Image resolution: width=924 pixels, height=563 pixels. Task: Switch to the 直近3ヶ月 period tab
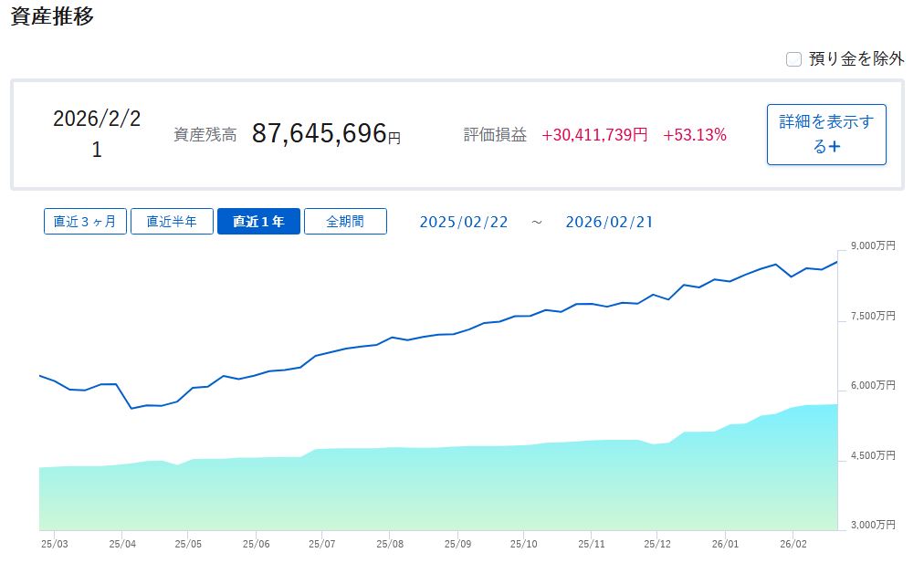tap(85, 222)
